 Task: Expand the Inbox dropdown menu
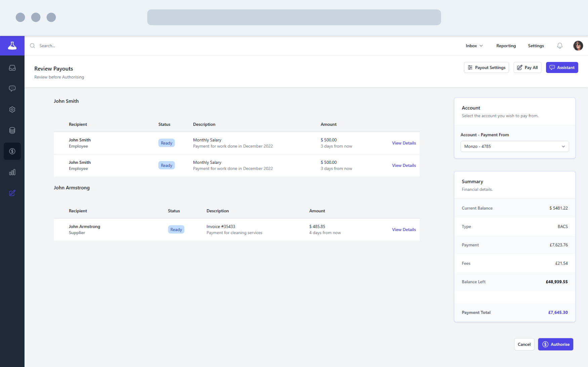point(474,46)
